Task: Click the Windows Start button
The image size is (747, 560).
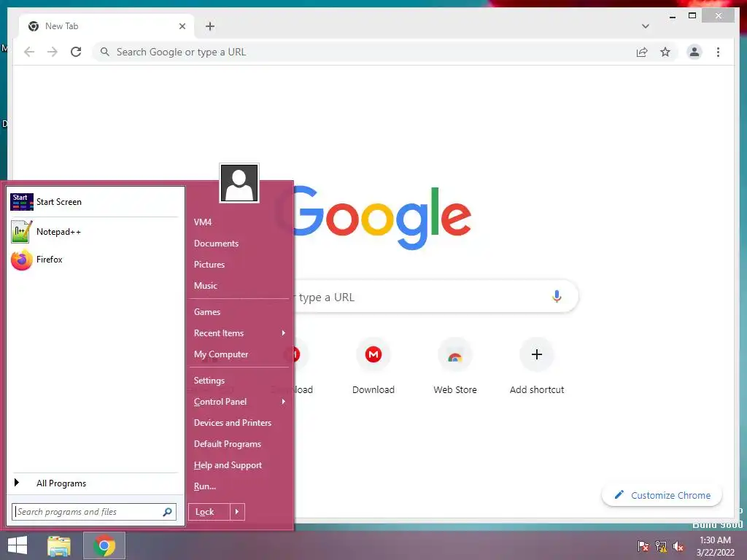Action: point(18,545)
